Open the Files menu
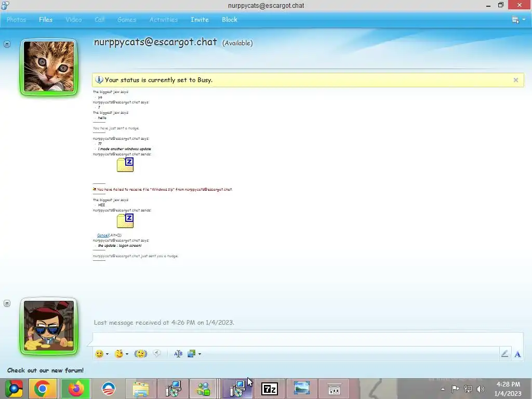 tap(46, 20)
